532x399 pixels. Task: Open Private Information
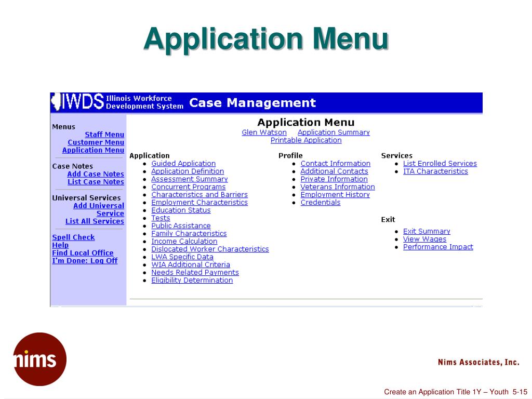[334, 179]
